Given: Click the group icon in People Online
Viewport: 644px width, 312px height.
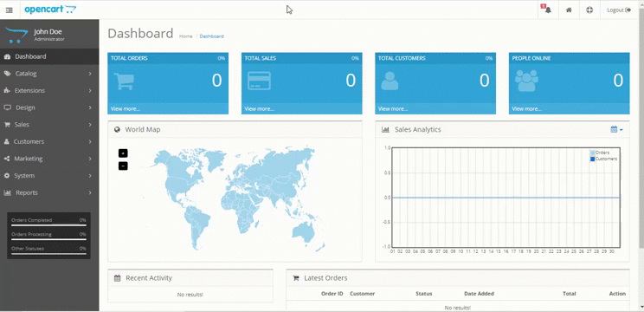Looking at the screenshot, I should click(526, 81).
